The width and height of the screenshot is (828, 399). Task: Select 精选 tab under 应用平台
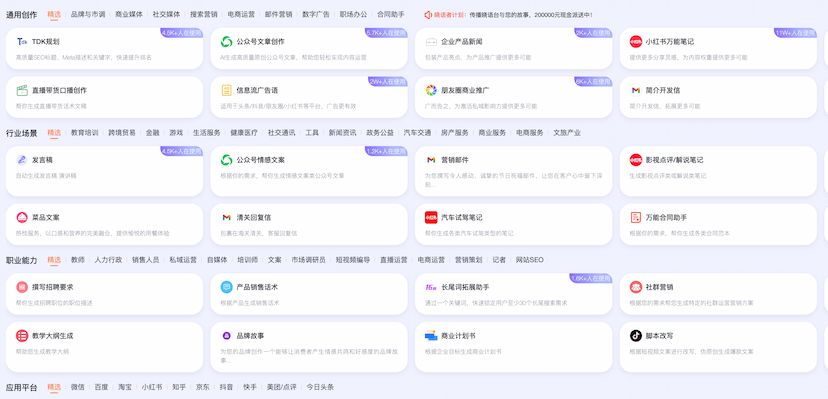pyautogui.click(x=54, y=387)
